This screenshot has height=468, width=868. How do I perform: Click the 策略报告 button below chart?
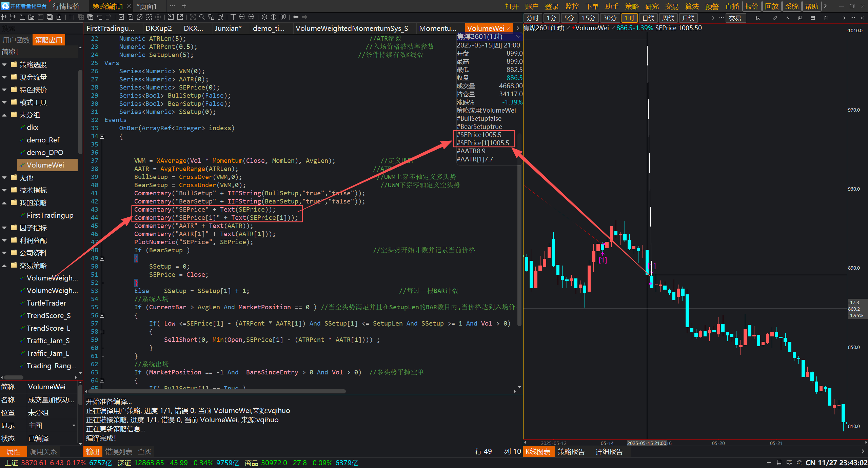pyautogui.click(x=571, y=452)
